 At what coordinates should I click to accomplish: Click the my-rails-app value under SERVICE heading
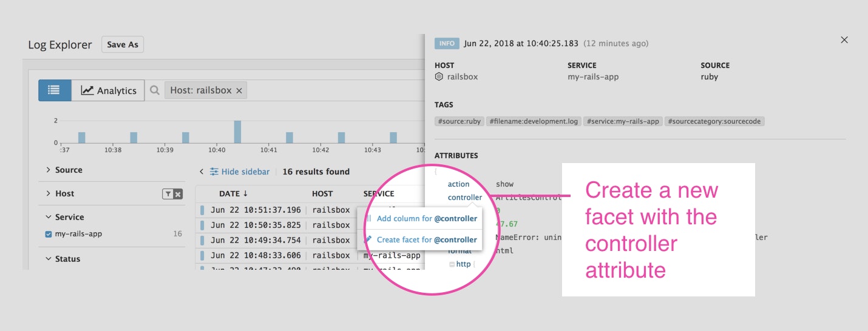tap(593, 77)
